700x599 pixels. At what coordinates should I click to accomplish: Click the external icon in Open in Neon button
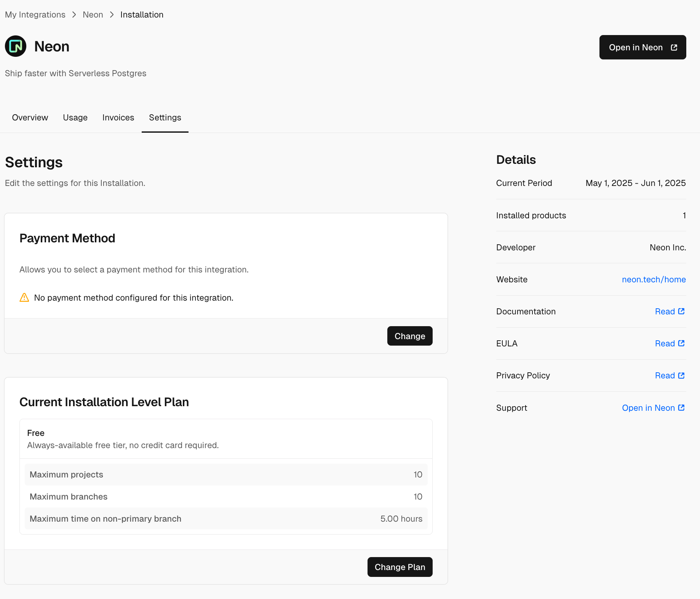[674, 47]
